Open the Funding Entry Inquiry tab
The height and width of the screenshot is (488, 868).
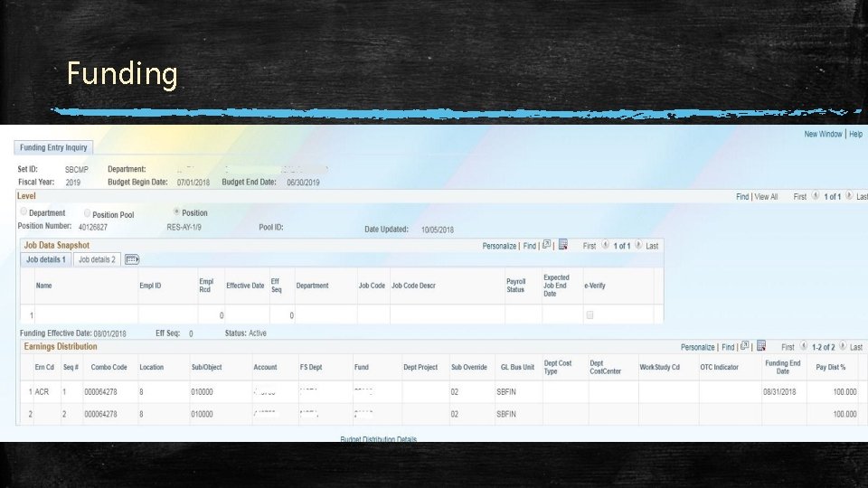pos(53,147)
